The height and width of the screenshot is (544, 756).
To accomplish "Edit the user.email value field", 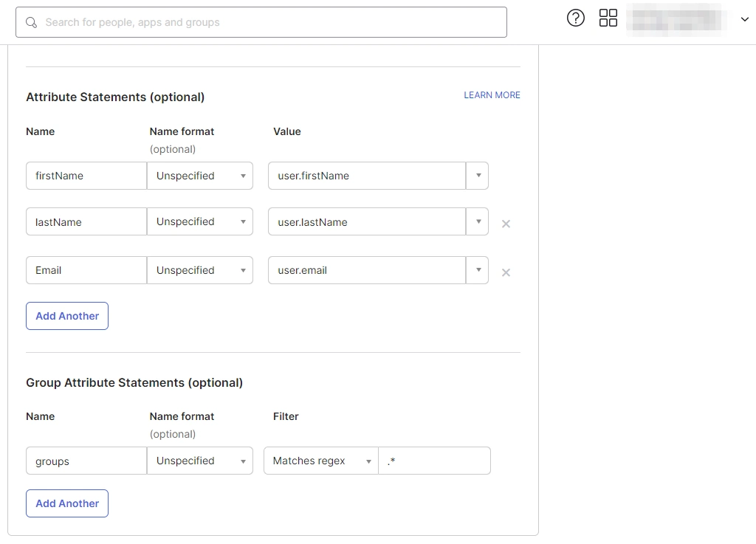I will point(367,270).
